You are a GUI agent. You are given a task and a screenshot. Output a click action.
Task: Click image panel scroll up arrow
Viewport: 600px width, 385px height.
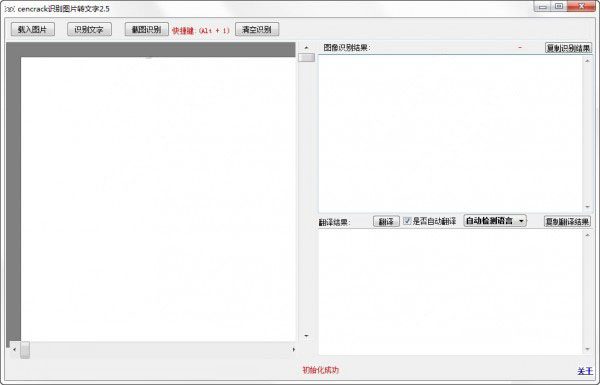[307, 47]
